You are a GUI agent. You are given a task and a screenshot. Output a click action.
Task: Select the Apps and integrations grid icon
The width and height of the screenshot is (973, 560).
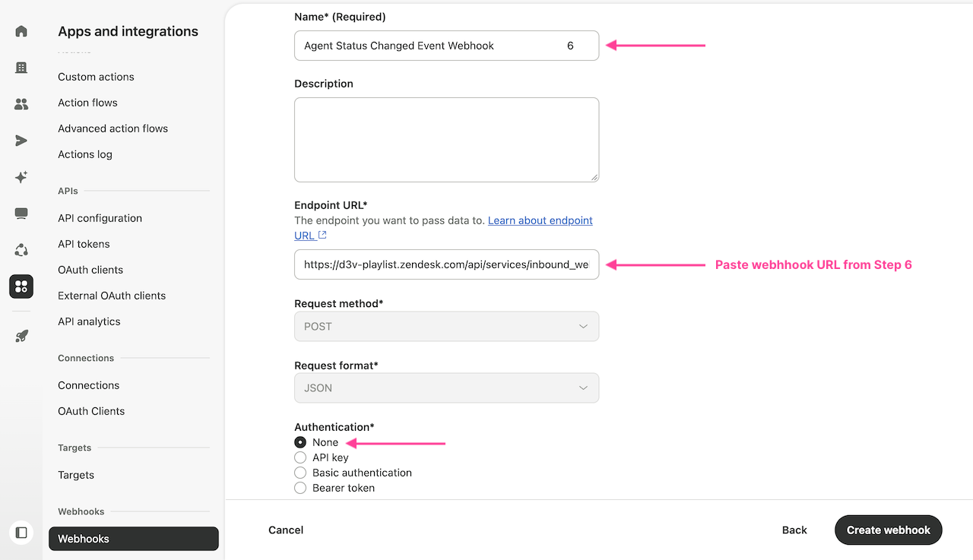point(21,286)
